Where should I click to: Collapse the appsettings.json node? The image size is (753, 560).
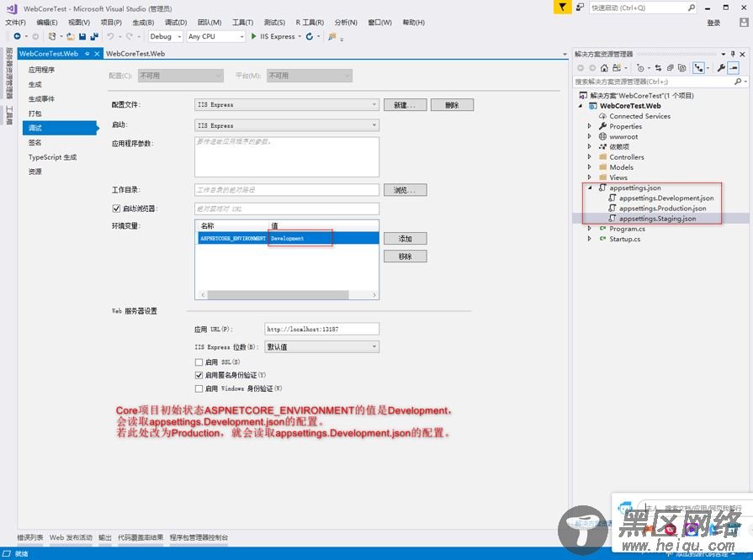tap(590, 188)
